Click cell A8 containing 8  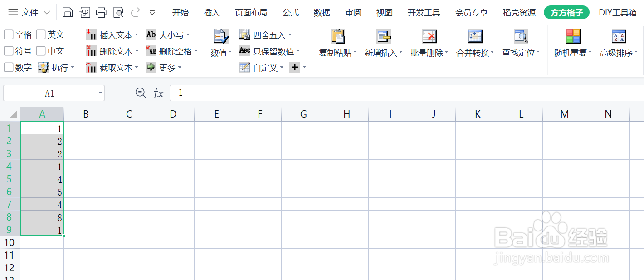(42, 217)
